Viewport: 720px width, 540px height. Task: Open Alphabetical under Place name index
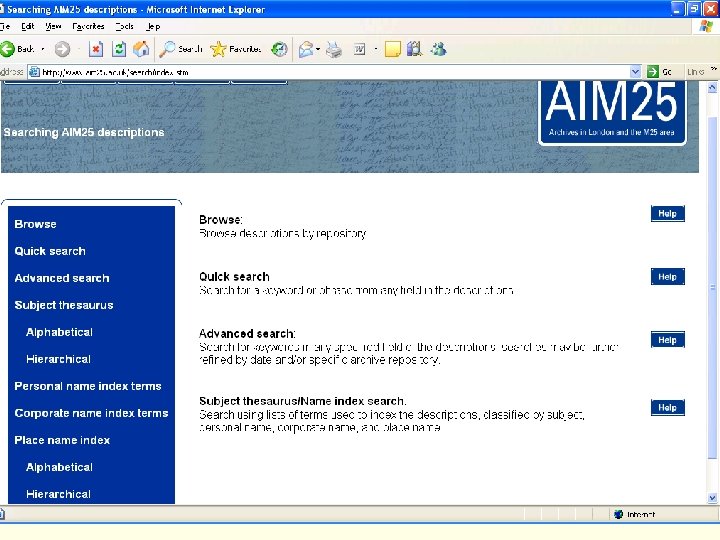click(59, 467)
